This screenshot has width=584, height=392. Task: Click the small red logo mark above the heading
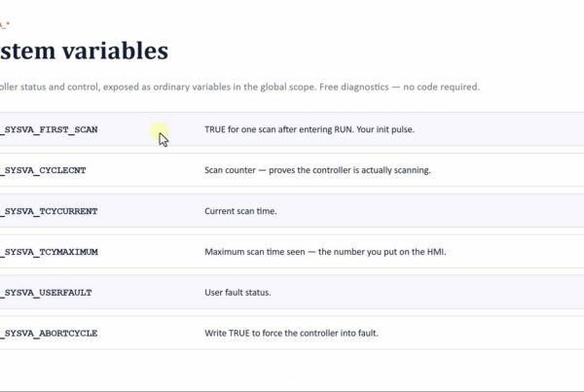[5, 25]
